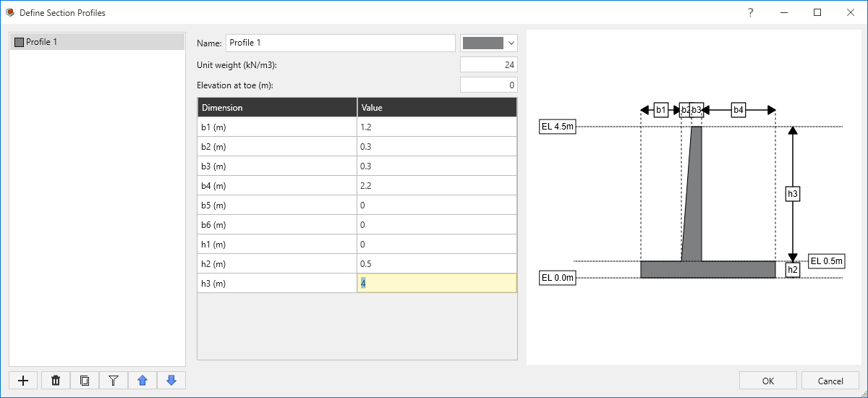Click the h2 (m) dimension label
868x398 pixels.
coord(214,264)
